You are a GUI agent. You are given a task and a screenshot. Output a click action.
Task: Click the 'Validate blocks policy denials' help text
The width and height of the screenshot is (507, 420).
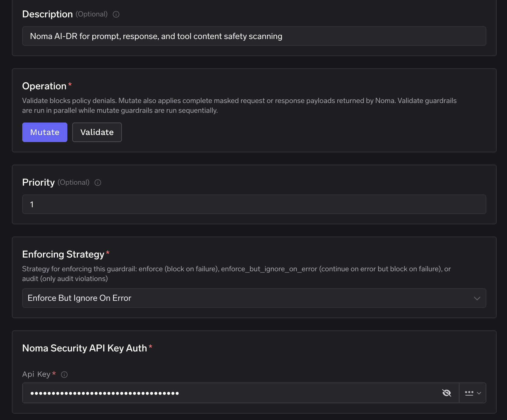point(239,105)
